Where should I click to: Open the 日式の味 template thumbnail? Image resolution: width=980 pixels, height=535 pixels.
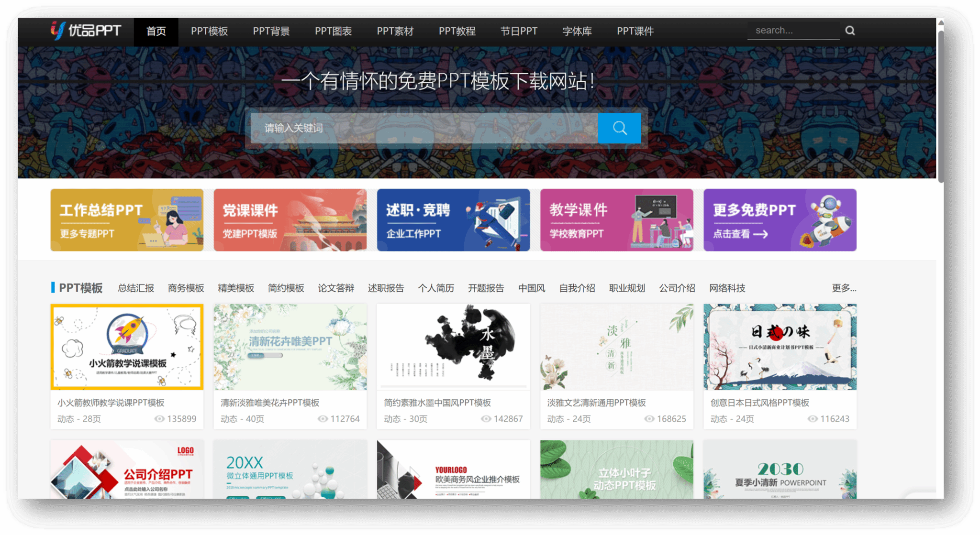pos(780,347)
